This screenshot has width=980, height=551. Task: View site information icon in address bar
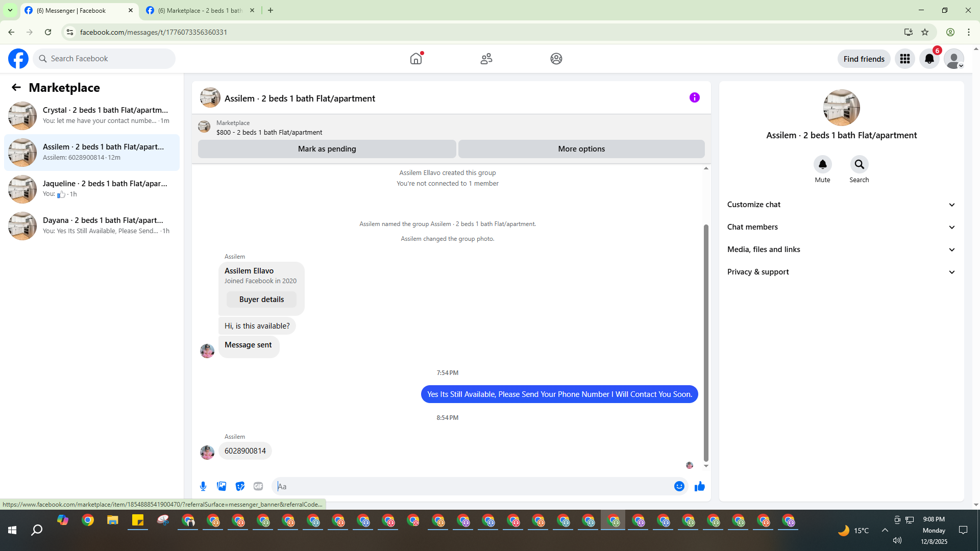tap(70, 32)
